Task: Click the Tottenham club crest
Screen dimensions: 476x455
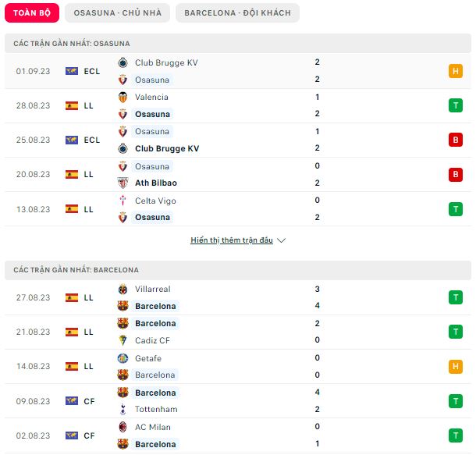Action: 123,409
